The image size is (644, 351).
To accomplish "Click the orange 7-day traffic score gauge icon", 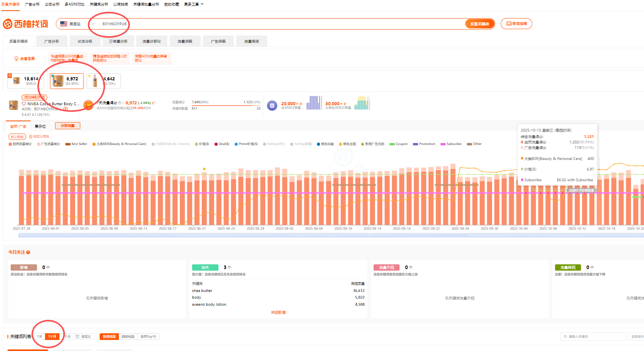I will pyautogui.click(x=89, y=105).
